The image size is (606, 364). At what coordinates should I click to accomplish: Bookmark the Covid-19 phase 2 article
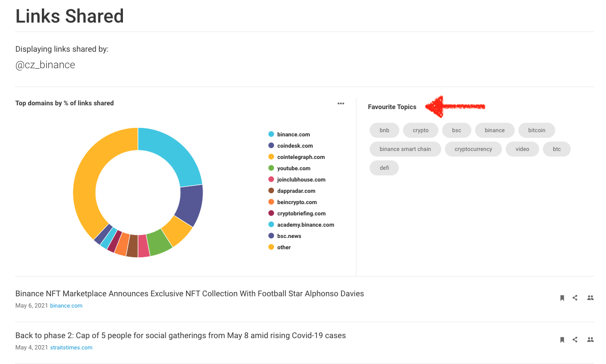(x=562, y=339)
